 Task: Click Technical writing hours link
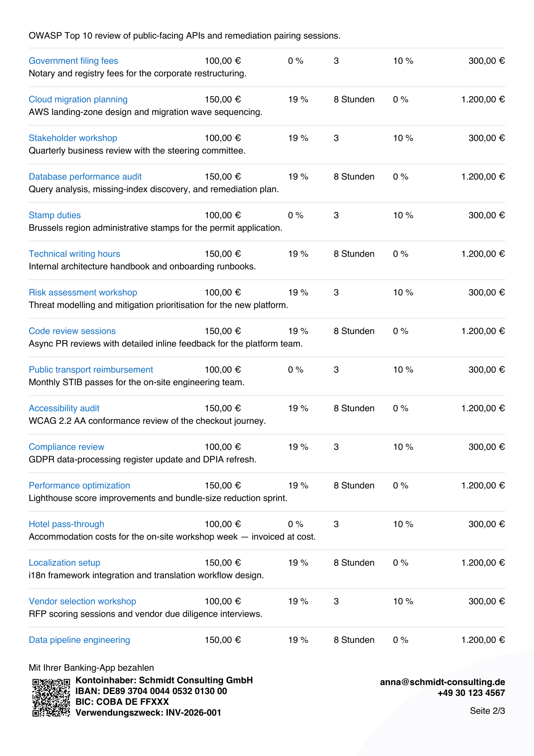pos(74,254)
